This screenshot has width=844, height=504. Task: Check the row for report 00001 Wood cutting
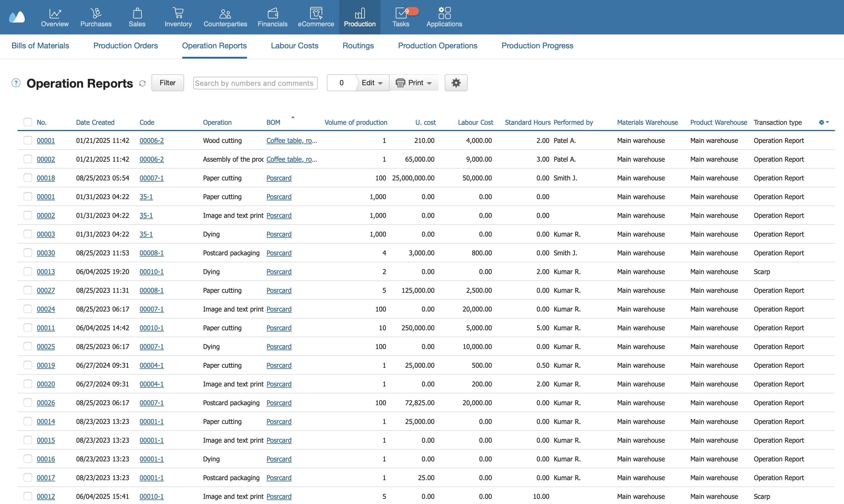pos(28,140)
